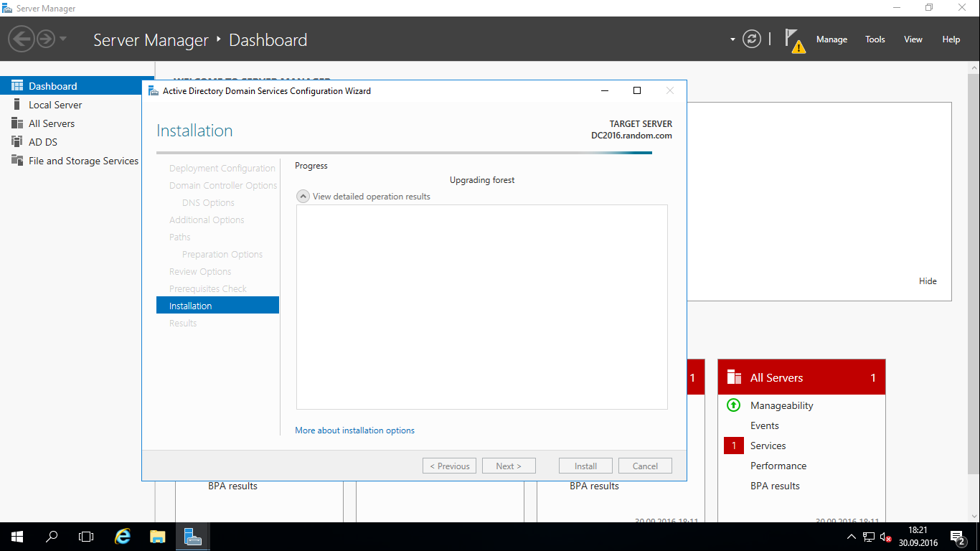980x551 pixels.
Task: Open the Help menu
Action: tap(951, 39)
